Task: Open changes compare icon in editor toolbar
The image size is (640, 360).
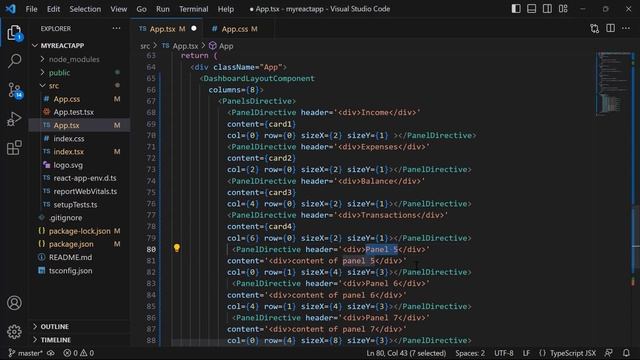Action: tap(595, 29)
